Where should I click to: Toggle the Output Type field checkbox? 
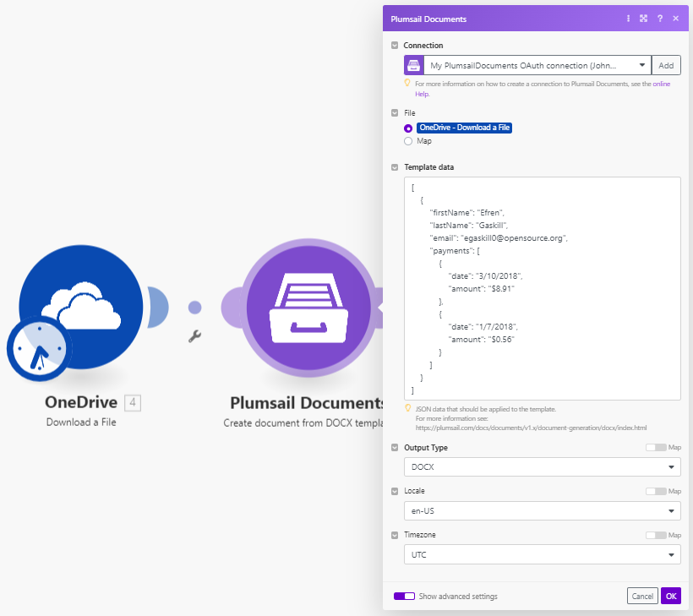pyautogui.click(x=395, y=447)
